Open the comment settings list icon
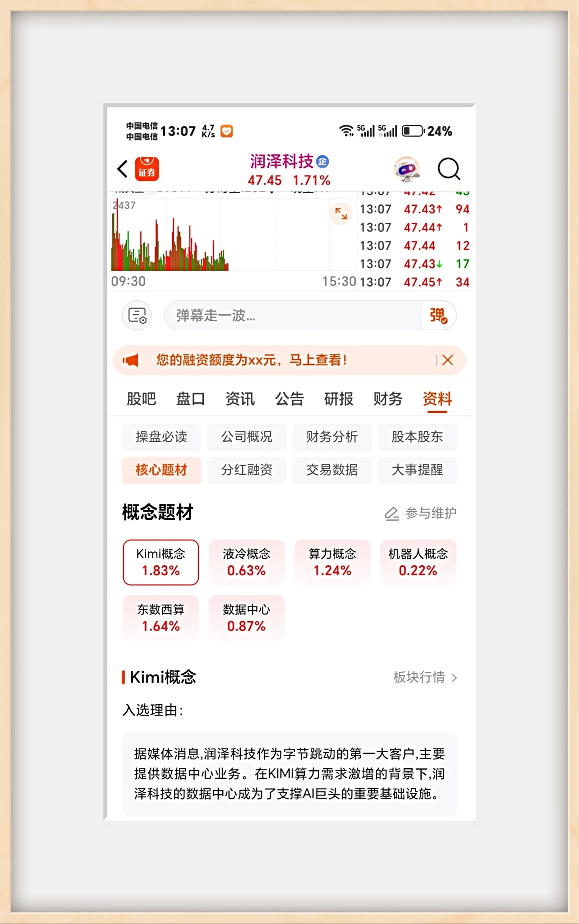The height and width of the screenshot is (924, 579). point(137,315)
